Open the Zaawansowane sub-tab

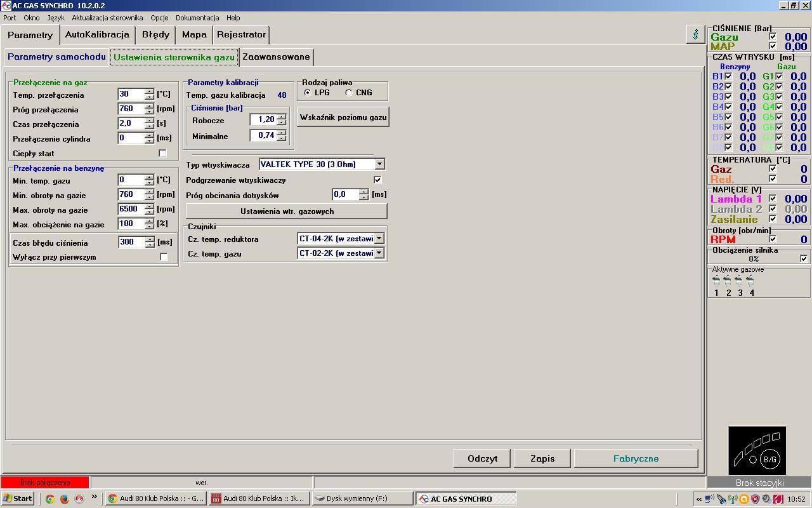(x=276, y=57)
